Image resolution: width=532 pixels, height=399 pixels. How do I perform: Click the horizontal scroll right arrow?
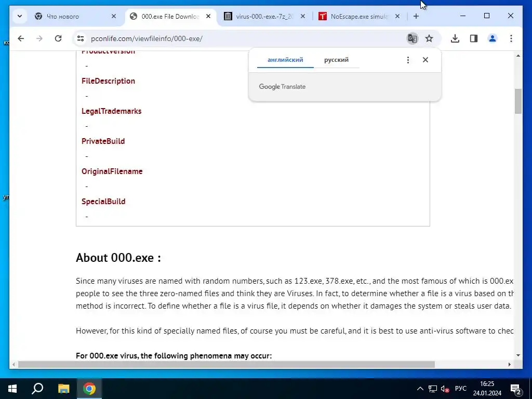(510, 364)
